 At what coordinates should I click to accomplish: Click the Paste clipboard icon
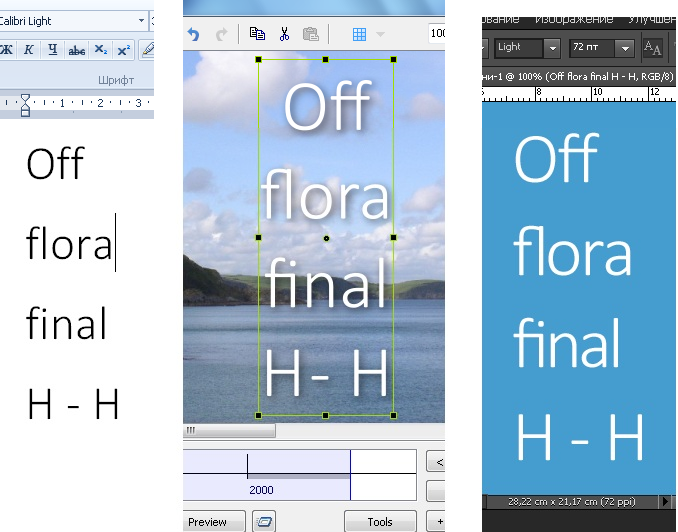click(310, 34)
